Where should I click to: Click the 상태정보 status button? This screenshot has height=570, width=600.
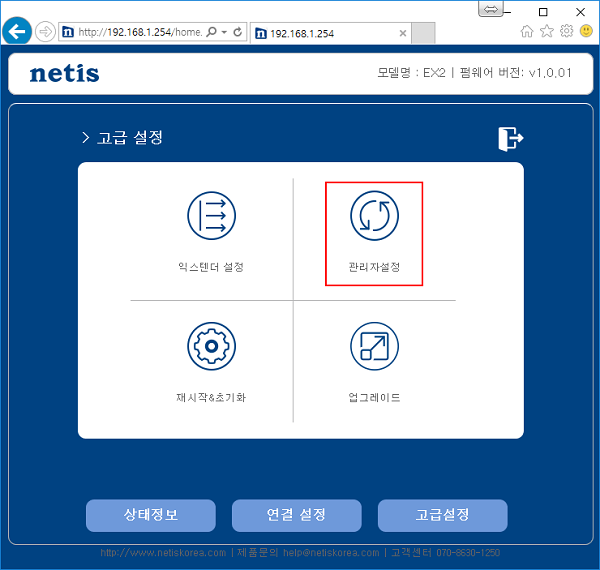pyautogui.click(x=151, y=515)
